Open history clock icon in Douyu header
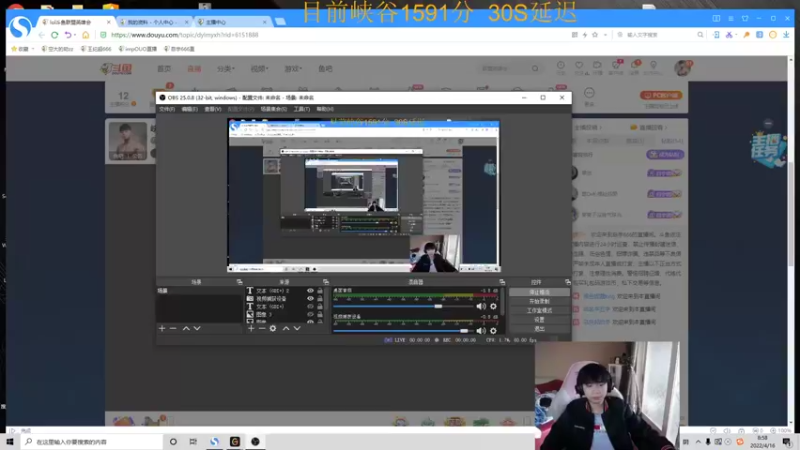 click(561, 65)
